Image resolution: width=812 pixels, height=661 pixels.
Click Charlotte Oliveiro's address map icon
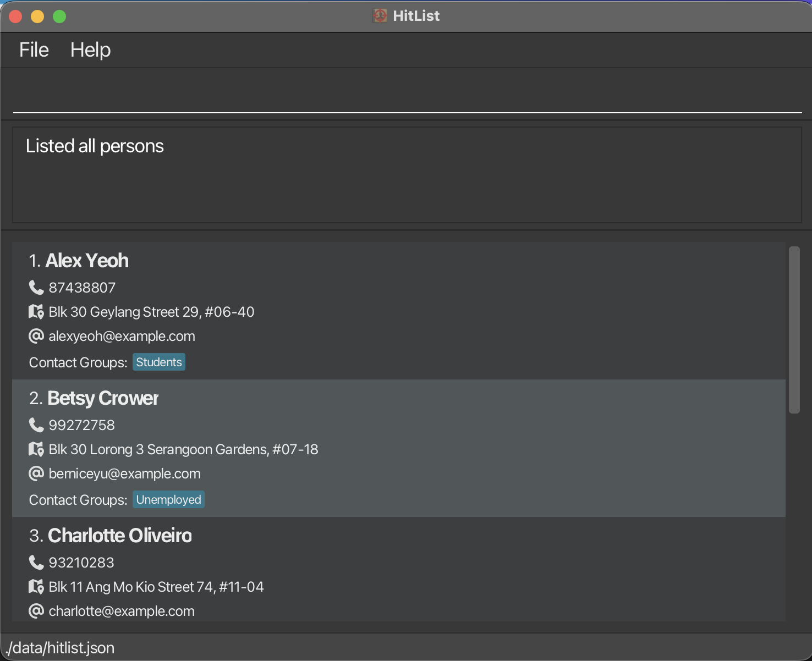(x=36, y=587)
